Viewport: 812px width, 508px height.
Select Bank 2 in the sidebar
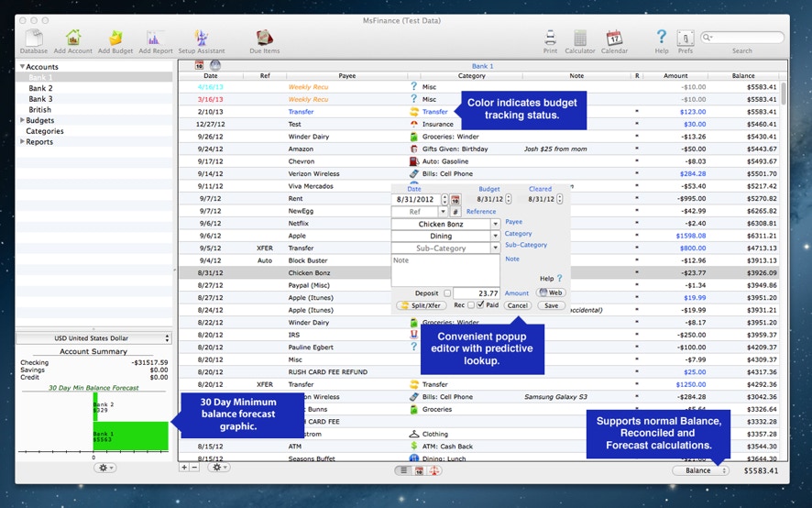pyautogui.click(x=40, y=88)
